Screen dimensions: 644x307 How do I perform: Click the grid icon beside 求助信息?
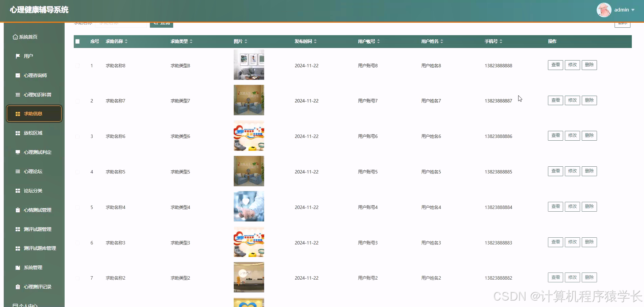(18, 114)
